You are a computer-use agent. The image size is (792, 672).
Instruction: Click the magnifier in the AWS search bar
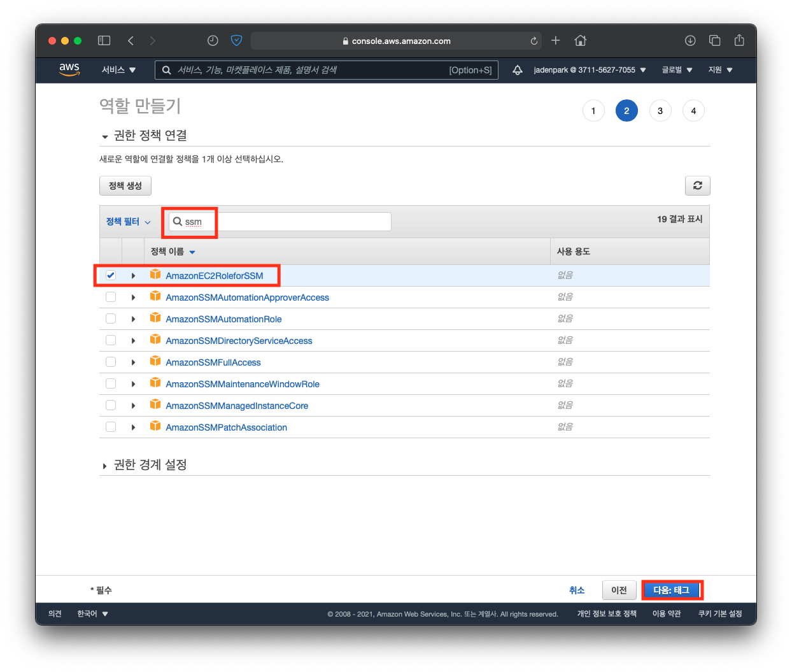pos(167,70)
